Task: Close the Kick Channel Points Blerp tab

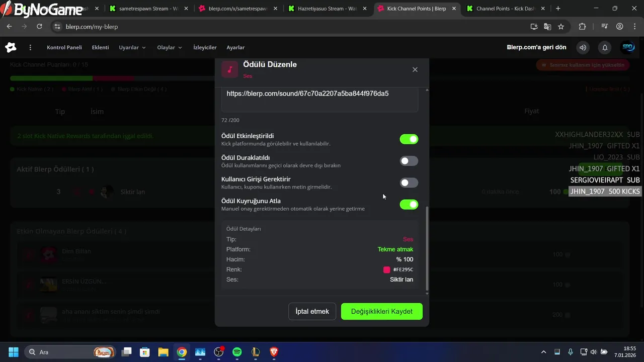Action: (x=454, y=9)
